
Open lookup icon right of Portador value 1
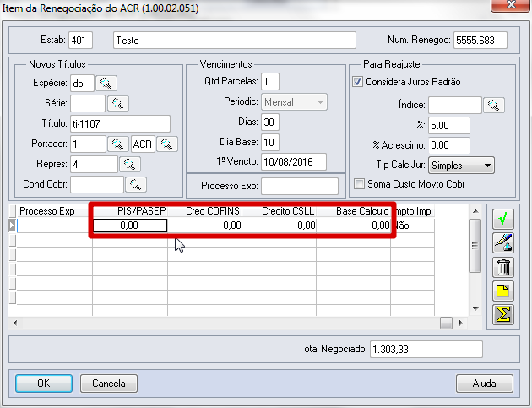(117, 144)
